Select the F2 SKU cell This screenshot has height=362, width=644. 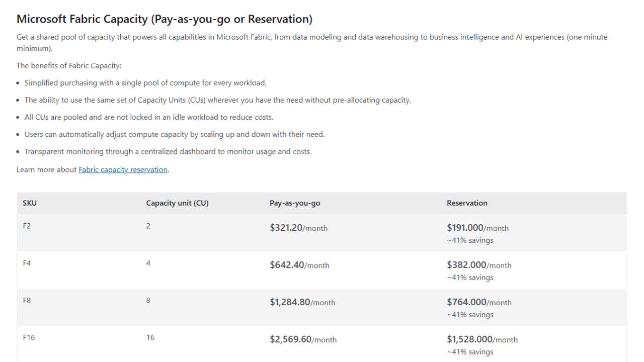(27, 226)
